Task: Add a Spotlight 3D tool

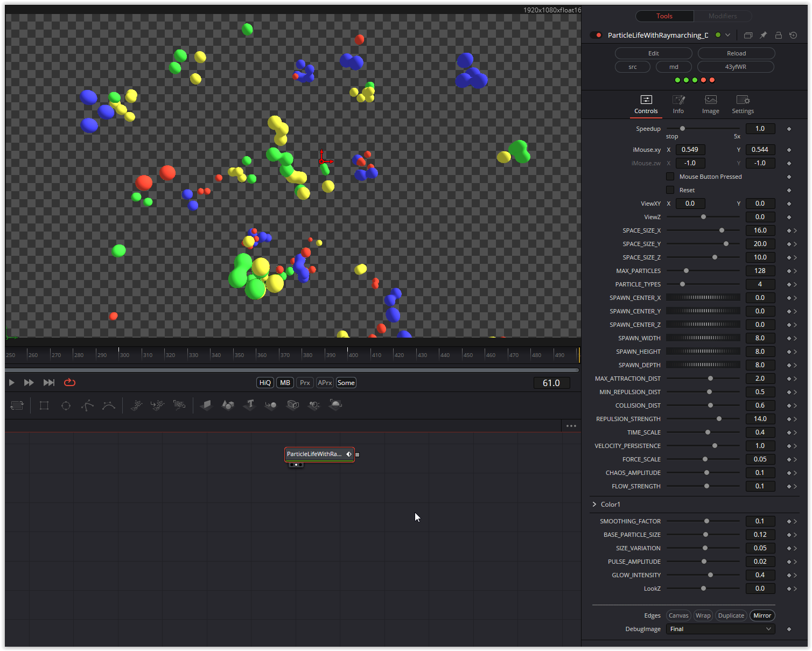Action: tap(314, 405)
